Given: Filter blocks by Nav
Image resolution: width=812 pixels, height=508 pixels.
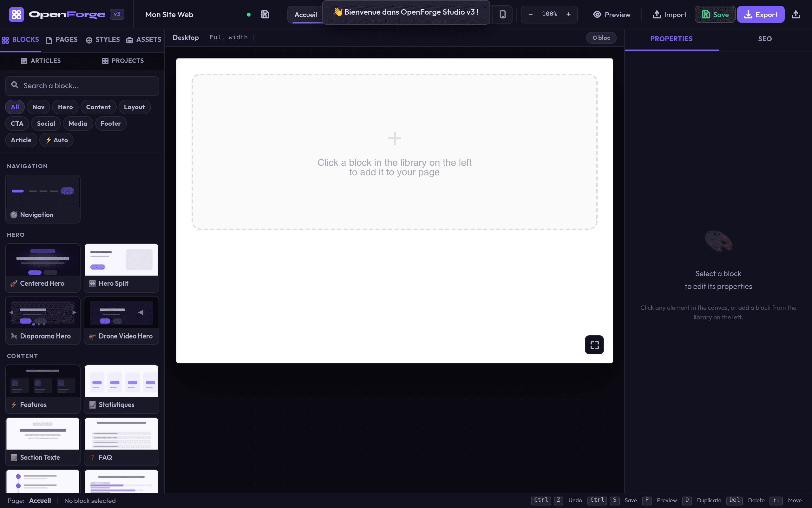Looking at the screenshot, I should (38, 107).
